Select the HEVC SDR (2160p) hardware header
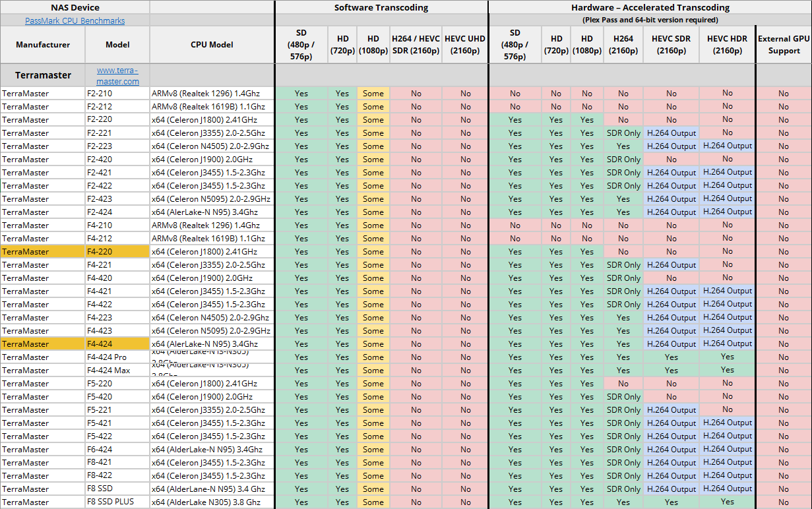Viewport: 812px width, 509px height. 671,45
